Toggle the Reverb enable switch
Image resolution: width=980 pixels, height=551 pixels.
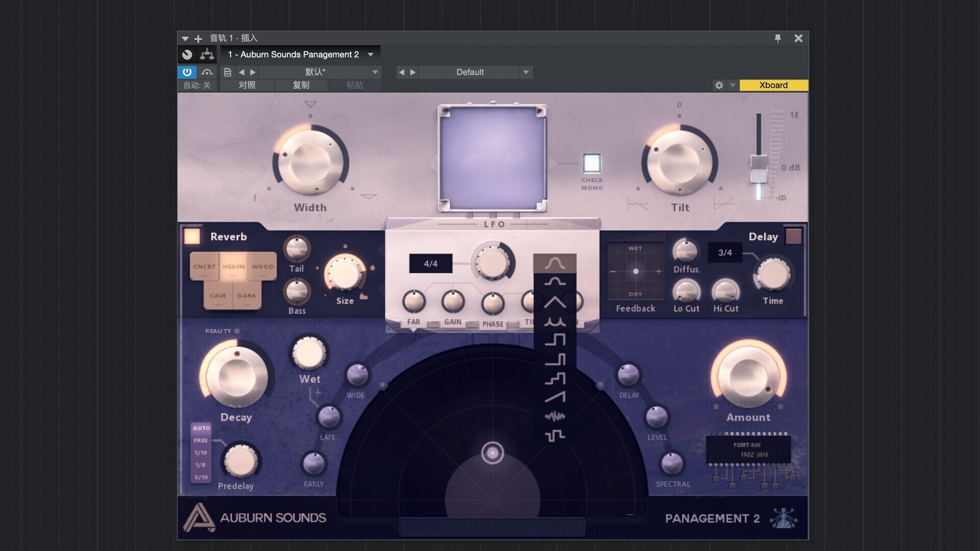coord(192,236)
